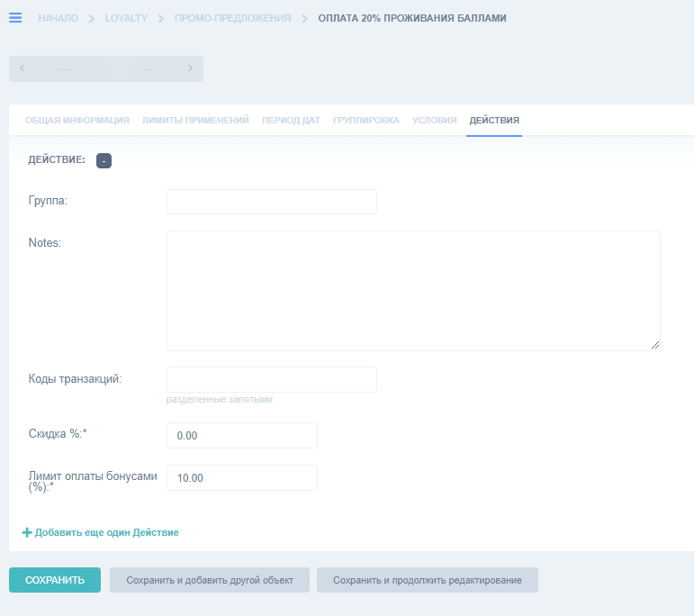
Task: Click Сохранить и продолжить редактирование
Action: [428, 580]
